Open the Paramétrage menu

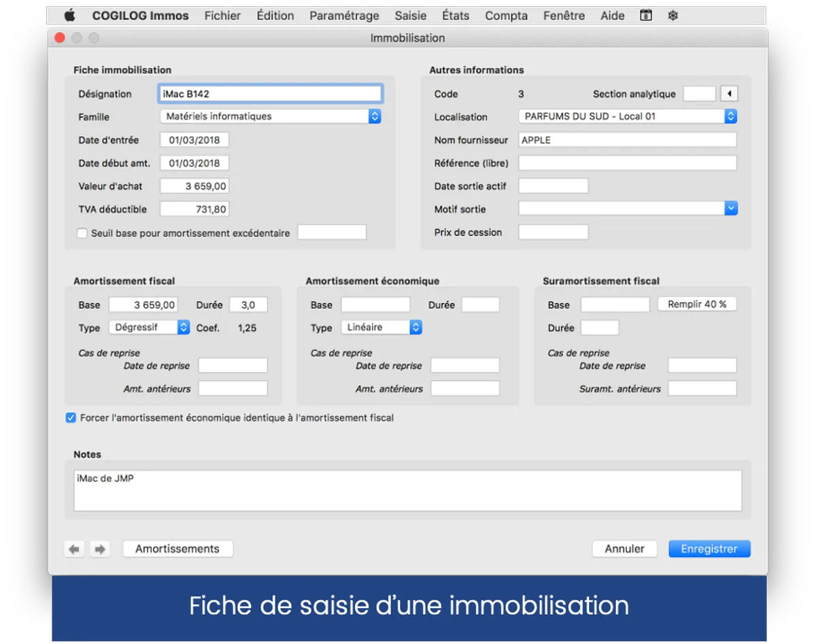coord(344,16)
